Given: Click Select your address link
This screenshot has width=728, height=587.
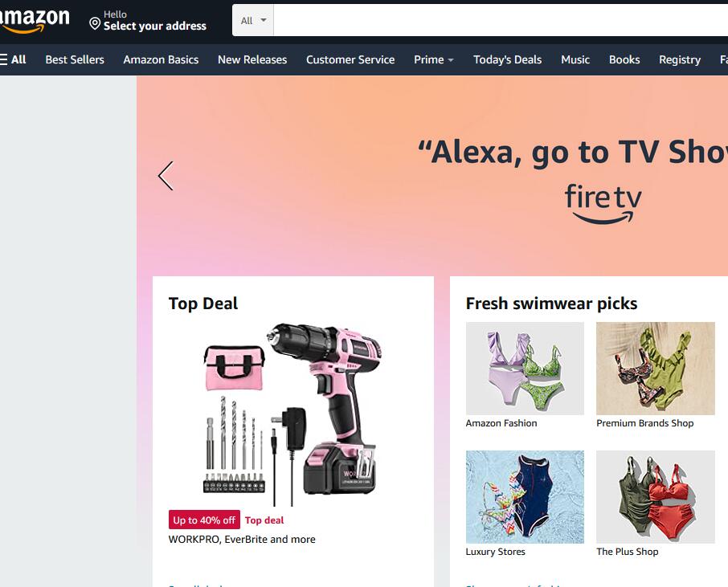Looking at the screenshot, I should point(154,26).
